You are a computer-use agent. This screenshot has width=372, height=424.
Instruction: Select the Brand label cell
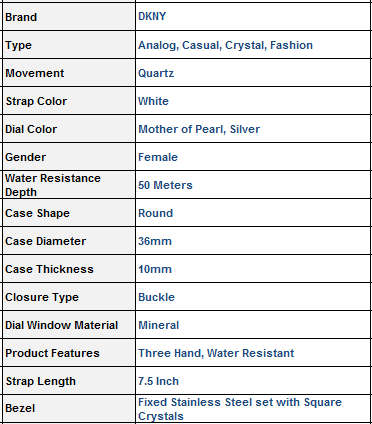click(68, 17)
